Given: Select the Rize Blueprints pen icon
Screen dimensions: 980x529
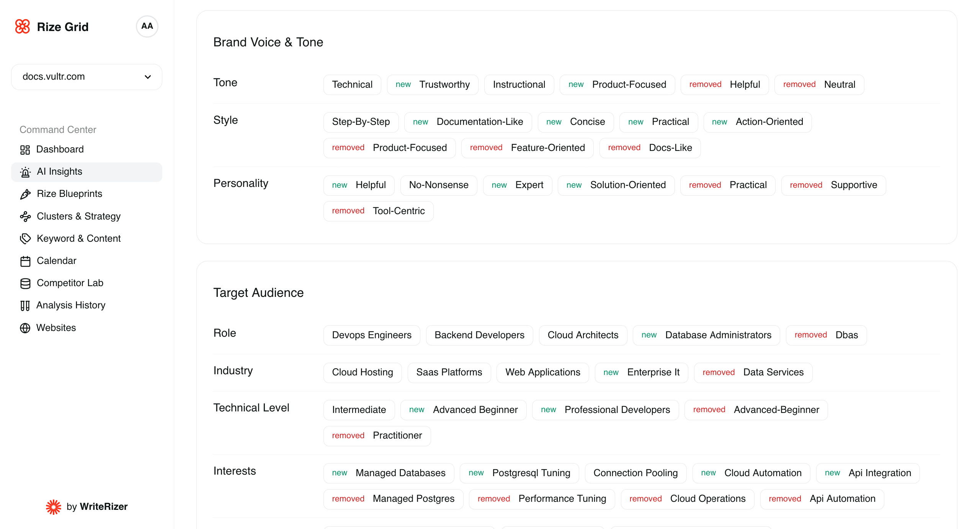Looking at the screenshot, I should 25,194.
